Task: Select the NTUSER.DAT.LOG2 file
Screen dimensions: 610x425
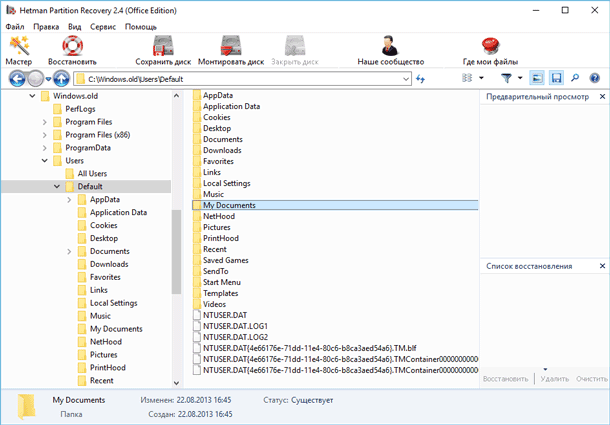Action: pos(230,337)
